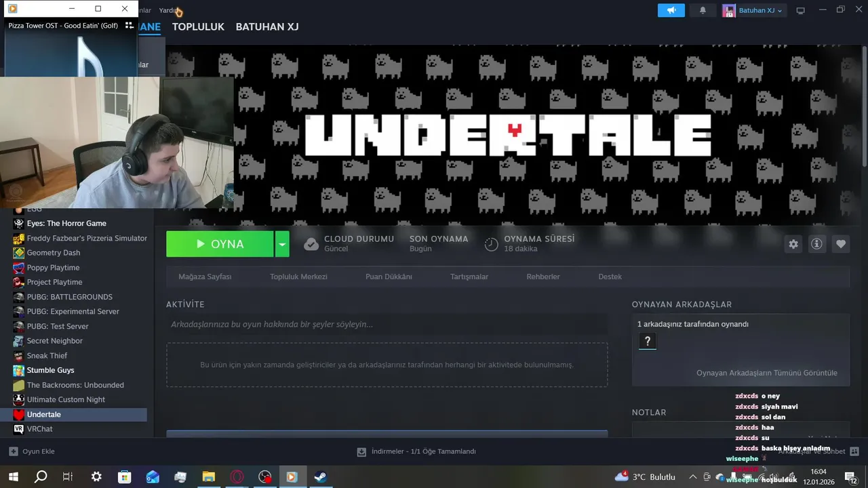This screenshot has width=868, height=488.
Task: Click the unknown friend avatar question mark
Action: [648, 342]
